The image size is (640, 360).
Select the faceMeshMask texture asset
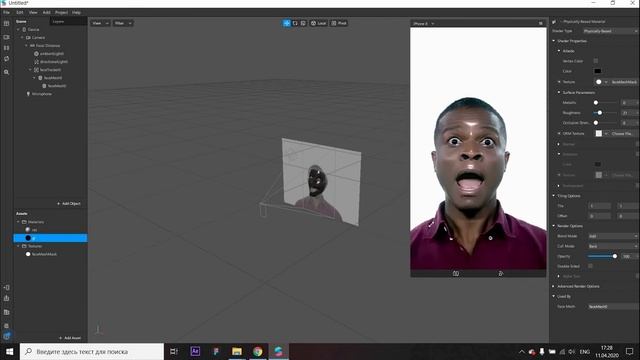[44, 254]
